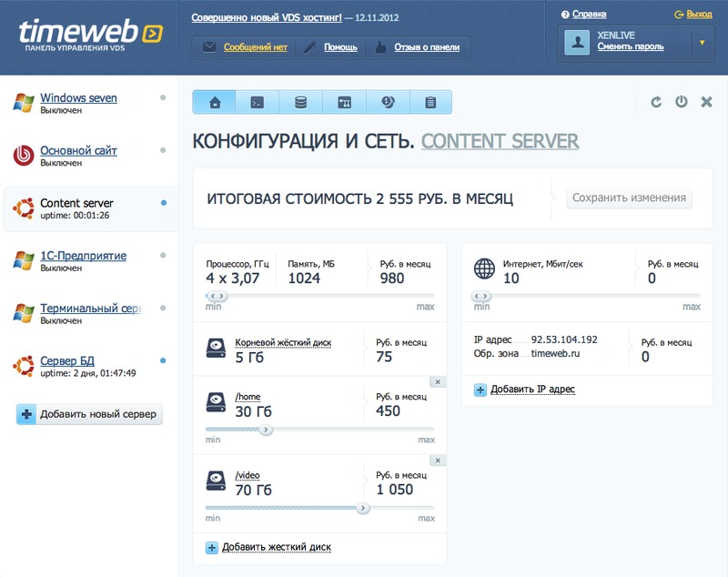Click the CONTENT SERVER title link
The height and width of the screenshot is (577, 728).
coord(500,141)
